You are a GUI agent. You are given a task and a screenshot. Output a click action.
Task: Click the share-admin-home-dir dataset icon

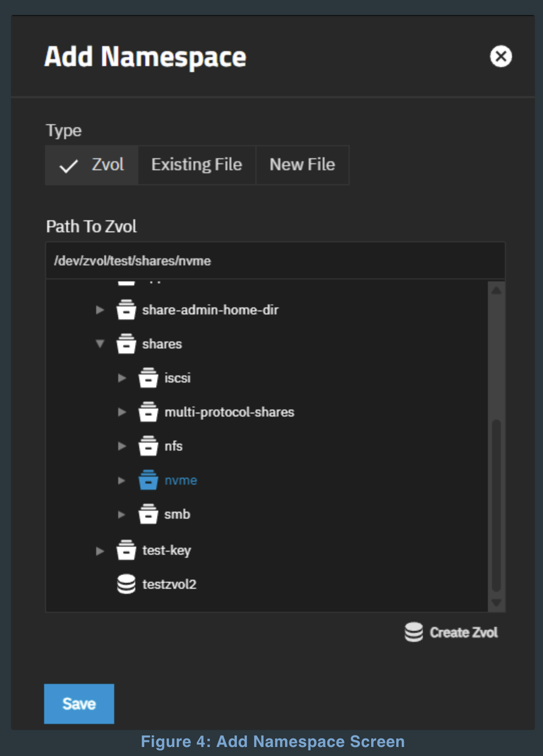[126, 310]
